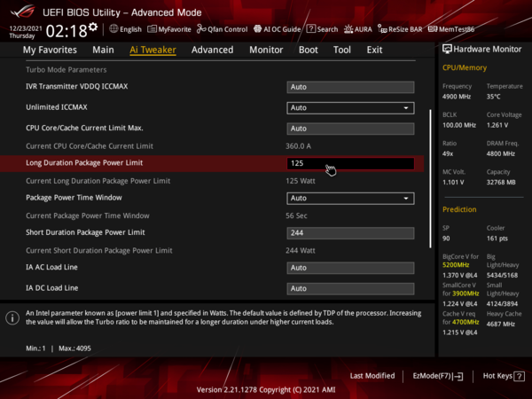Show the Hot Keys help
This screenshot has width=532, height=399.
click(502, 376)
